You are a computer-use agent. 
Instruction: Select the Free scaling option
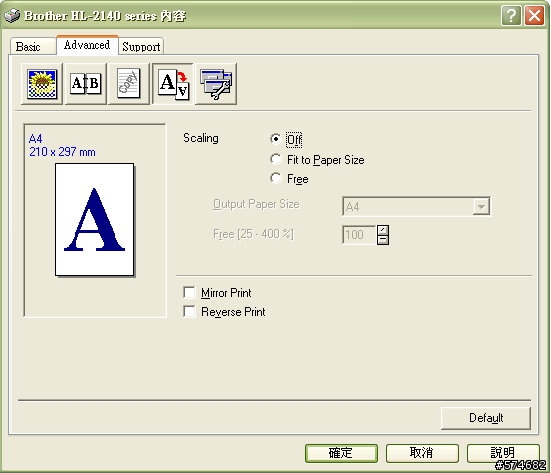276,179
